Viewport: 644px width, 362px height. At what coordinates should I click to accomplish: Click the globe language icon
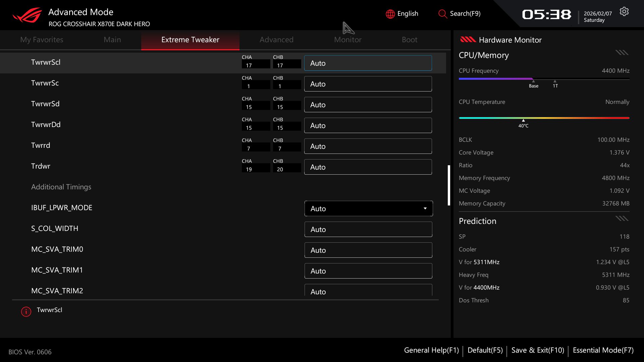(390, 14)
